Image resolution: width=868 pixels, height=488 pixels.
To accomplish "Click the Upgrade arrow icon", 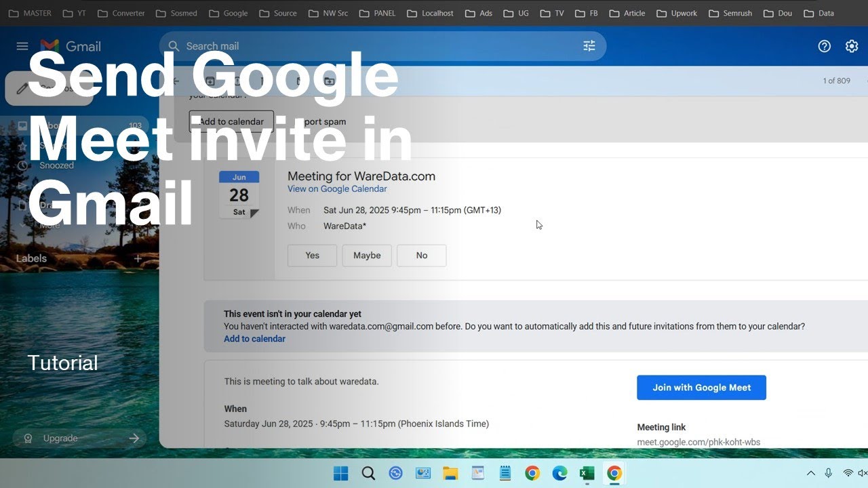I will [x=134, y=439].
